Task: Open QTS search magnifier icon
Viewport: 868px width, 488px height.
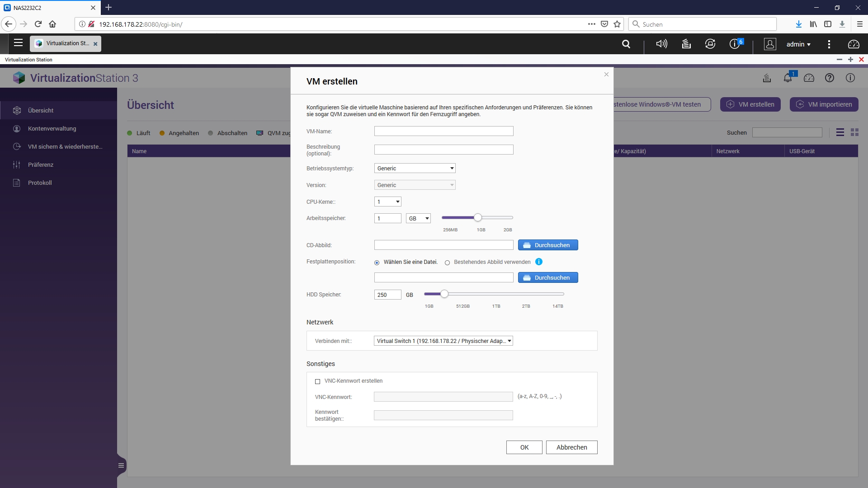Action: tap(626, 44)
